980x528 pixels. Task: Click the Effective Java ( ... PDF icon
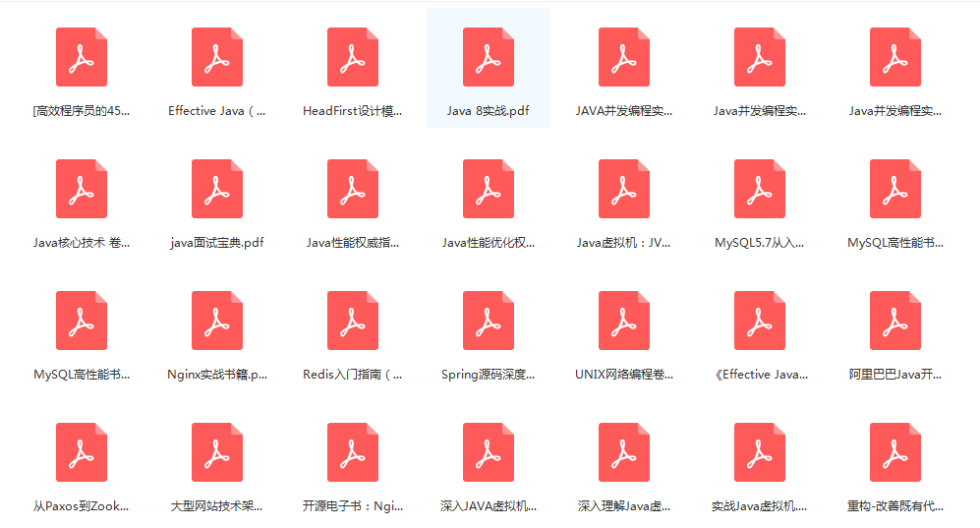coord(217,57)
